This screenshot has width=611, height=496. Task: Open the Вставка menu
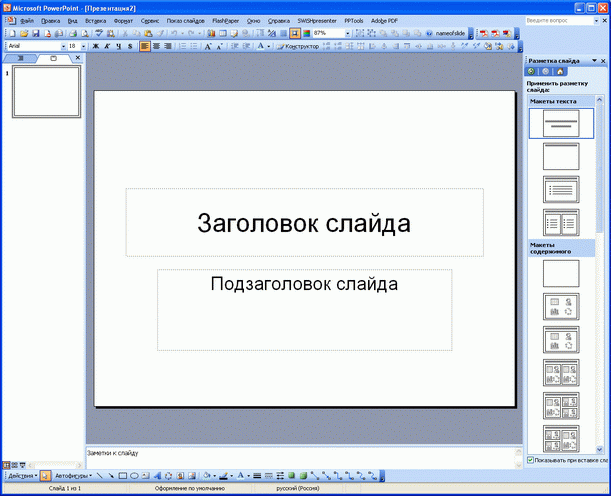point(95,21)
